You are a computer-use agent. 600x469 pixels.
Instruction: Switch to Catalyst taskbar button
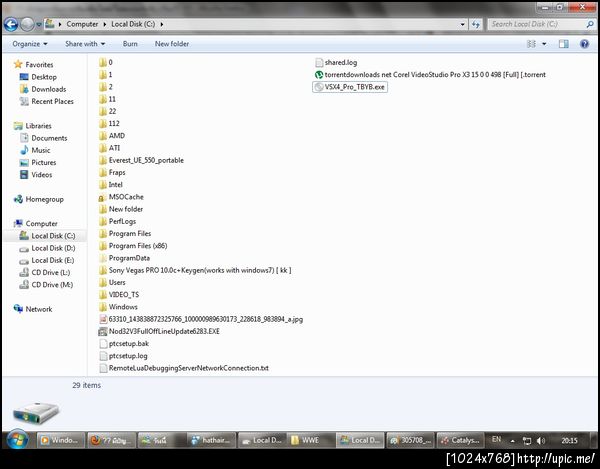click(x=460, y=440)
